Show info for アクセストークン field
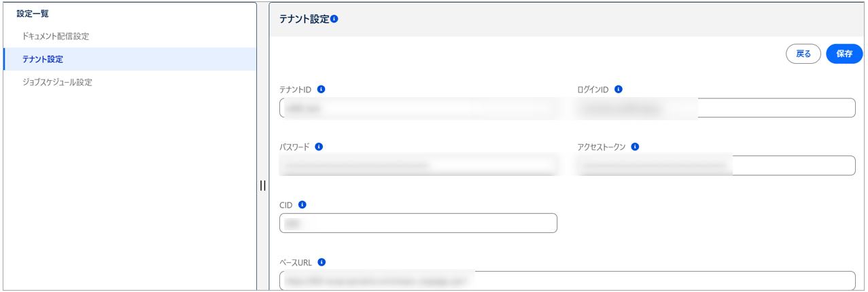The width and height of the screenshot is (868, 292). pos(635,147)
